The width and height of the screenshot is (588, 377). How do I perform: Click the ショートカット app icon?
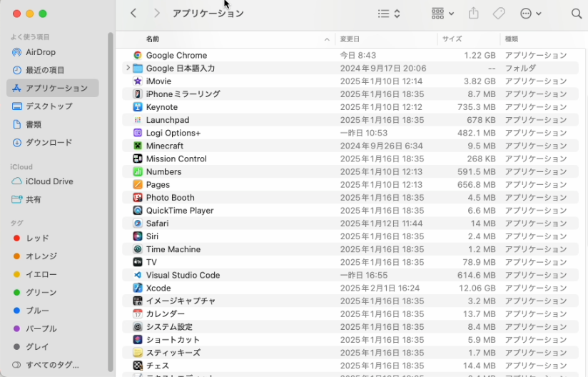138,340
